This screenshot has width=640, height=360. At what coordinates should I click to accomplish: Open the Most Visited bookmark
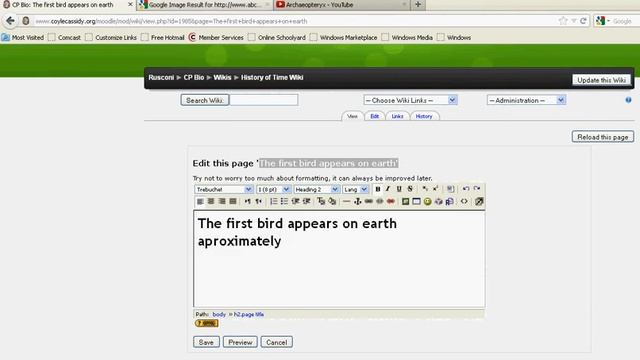coord(22,38)
